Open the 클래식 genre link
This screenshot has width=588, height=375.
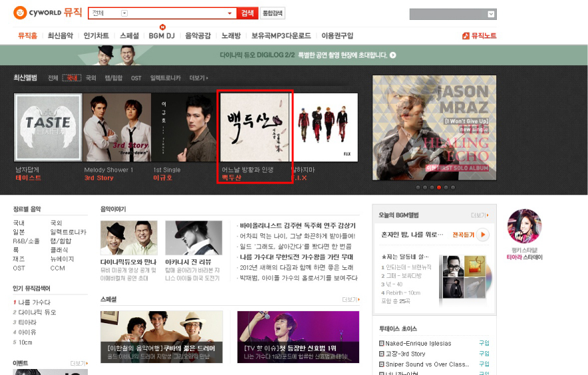[59, 250]
